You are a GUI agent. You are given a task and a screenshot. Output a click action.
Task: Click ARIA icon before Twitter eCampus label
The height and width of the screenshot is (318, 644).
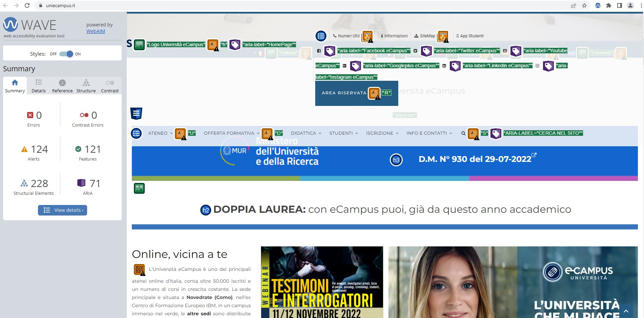[x=426, y=51]
